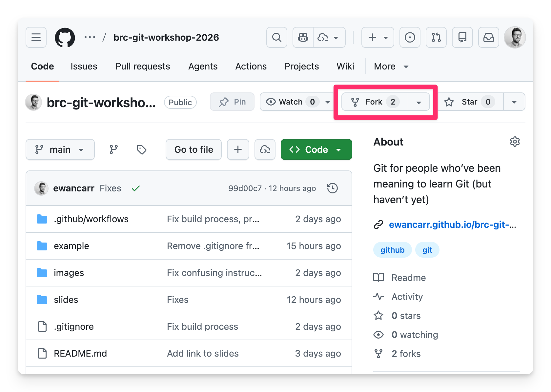This screenshot has width=551, height=392.
Task: Open repository settings gear in About
Action: (515, 142)
